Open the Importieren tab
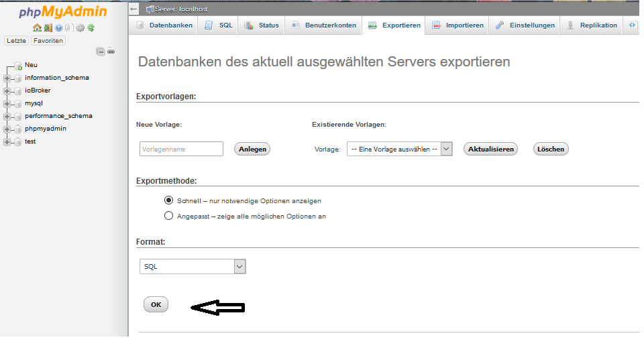This screenshot has width=644, height=362. coord(457,25)
